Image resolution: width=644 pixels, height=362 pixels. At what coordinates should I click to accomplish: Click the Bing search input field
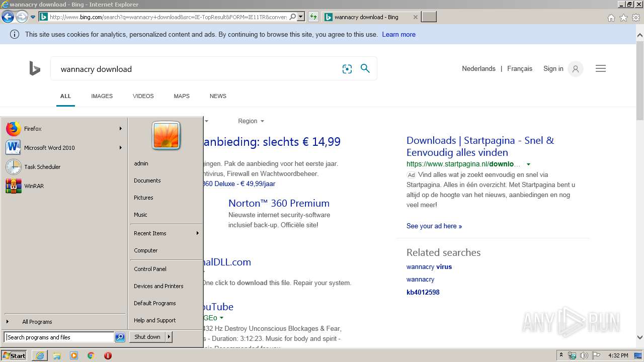tap(196, 69)
